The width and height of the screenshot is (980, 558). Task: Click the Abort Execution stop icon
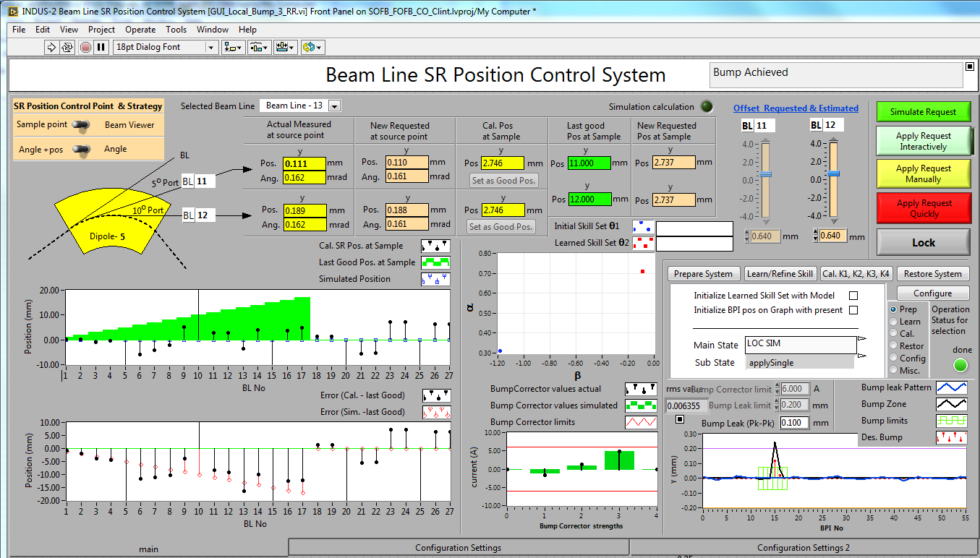click(85, 47)
